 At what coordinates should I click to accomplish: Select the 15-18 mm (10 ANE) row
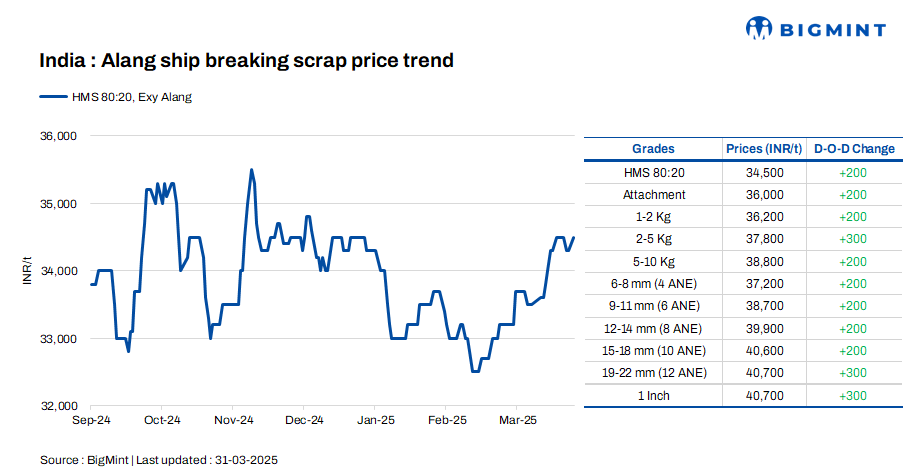654,351
